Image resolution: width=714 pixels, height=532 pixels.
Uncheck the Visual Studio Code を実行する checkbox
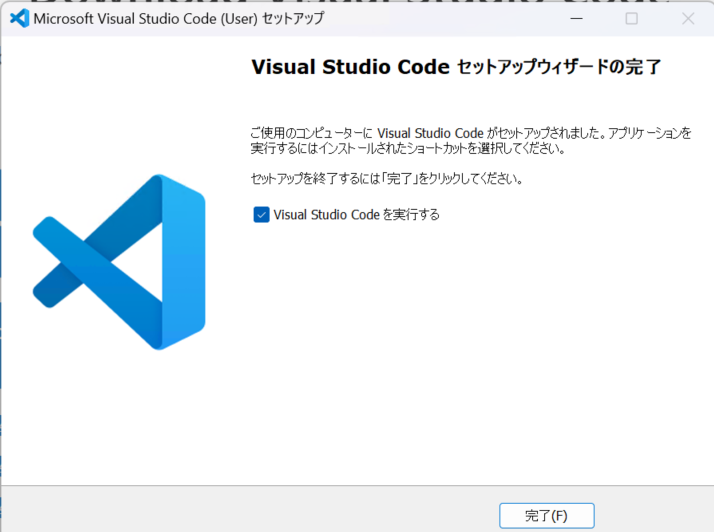[x=261, y=215]
